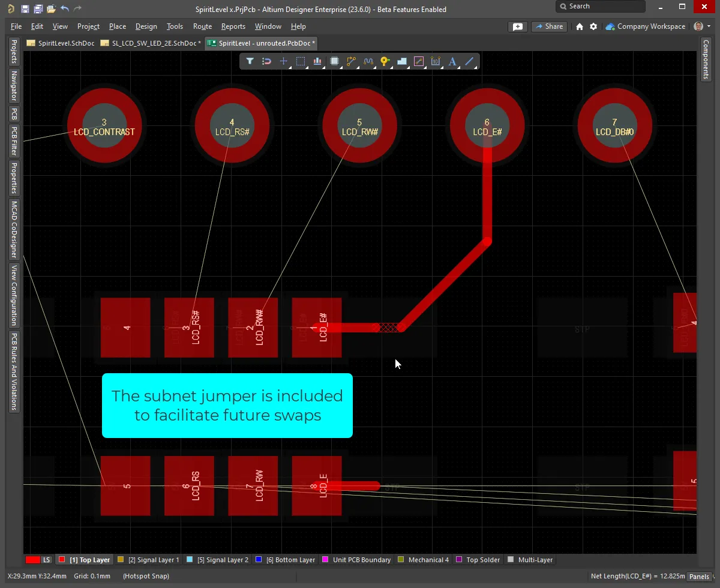Expand the PCB Filter side panel

[x=14, y=141]
